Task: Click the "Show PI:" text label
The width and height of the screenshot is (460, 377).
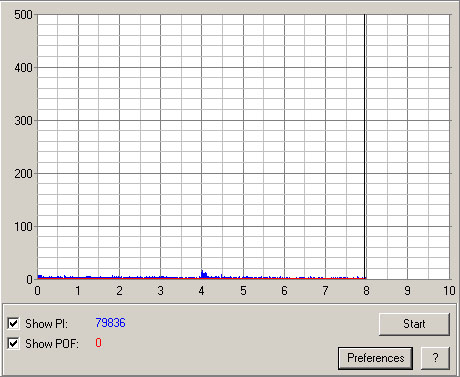Action: pos(46,324)
